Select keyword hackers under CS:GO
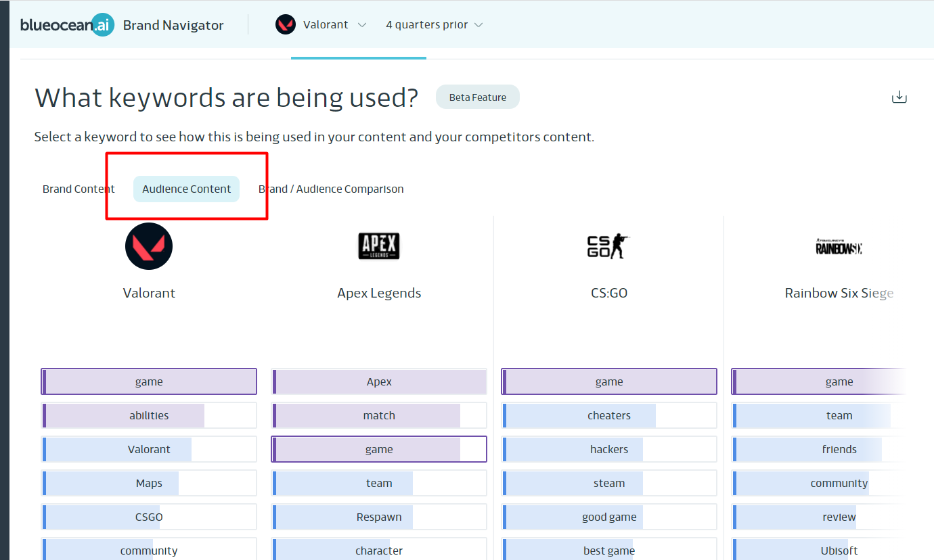Screen dimensions: 934x560 [x=609, y=450]
